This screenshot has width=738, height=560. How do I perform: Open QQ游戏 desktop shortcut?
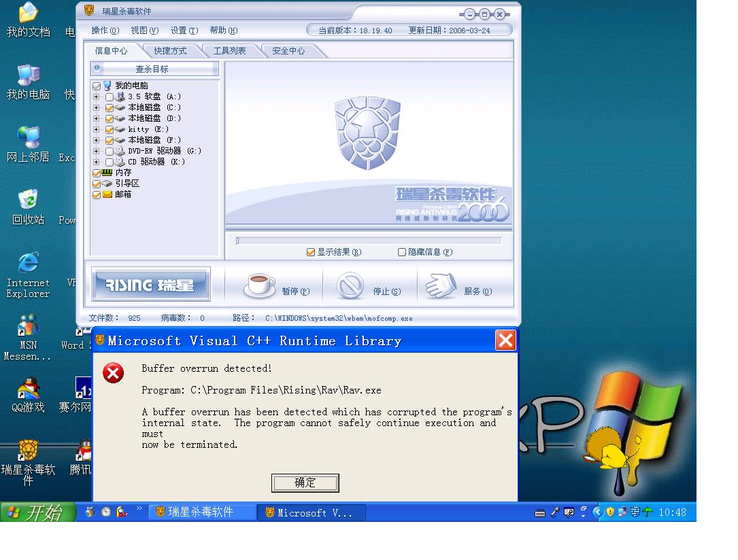point(29,395)
